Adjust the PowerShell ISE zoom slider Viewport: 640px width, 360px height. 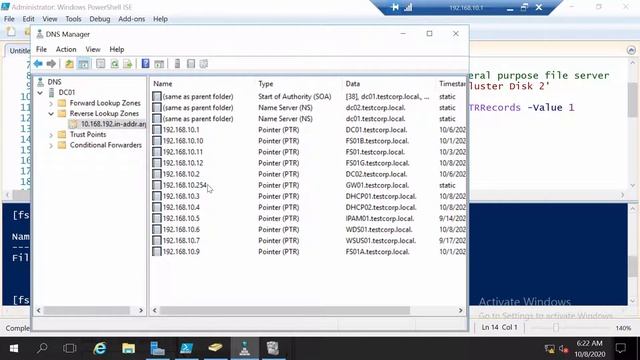click(556, 328)
